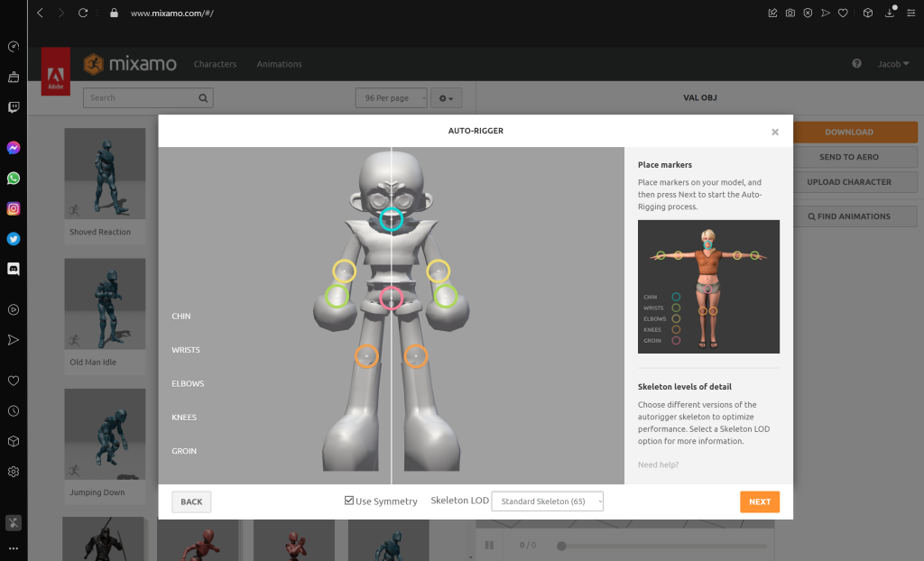Click the cyan chin marker on model

point(391,218)
